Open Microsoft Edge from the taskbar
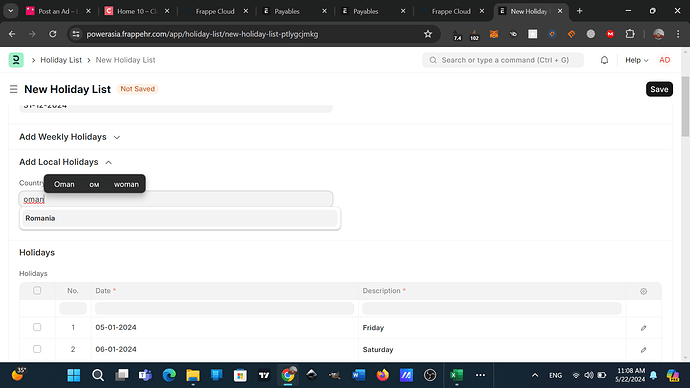 point(169,375)
